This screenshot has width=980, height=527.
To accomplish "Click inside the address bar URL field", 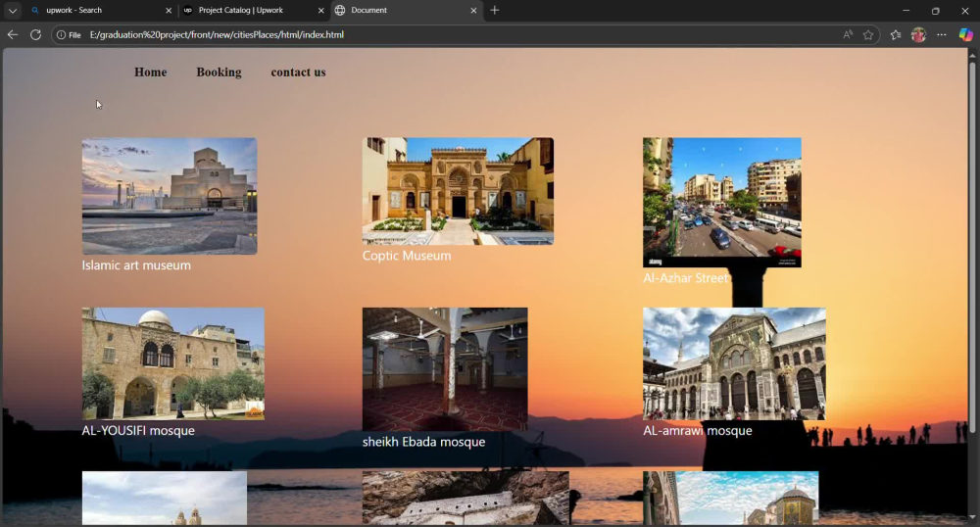I will pyautogui.click(x=463, y=35).
